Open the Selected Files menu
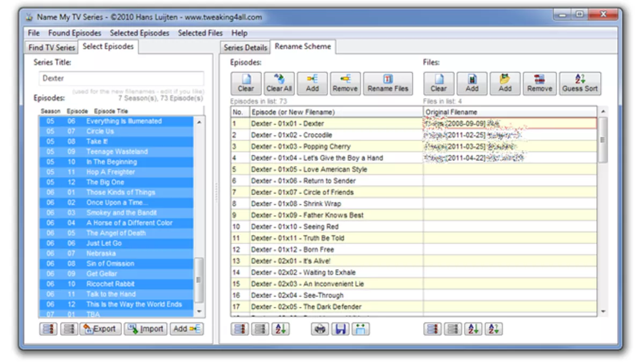Screen dimensions: 644x362 [x=200, y=33]
